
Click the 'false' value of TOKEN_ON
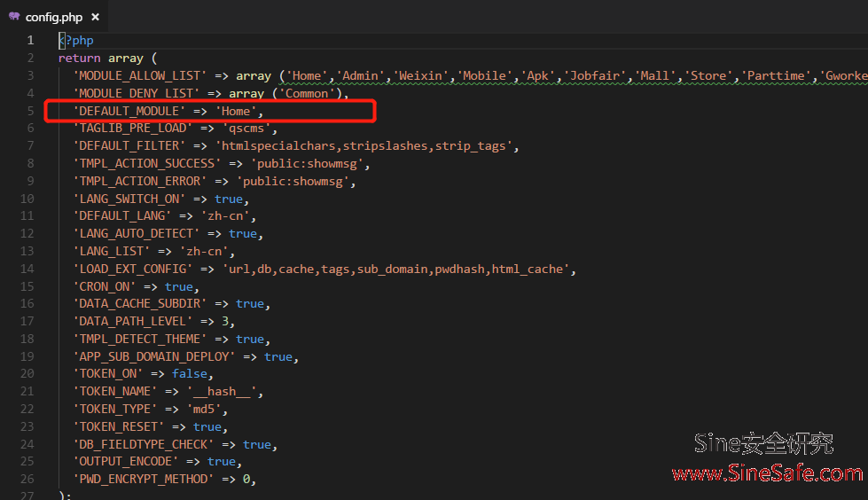pyautogui.click(x=190, y=374)
